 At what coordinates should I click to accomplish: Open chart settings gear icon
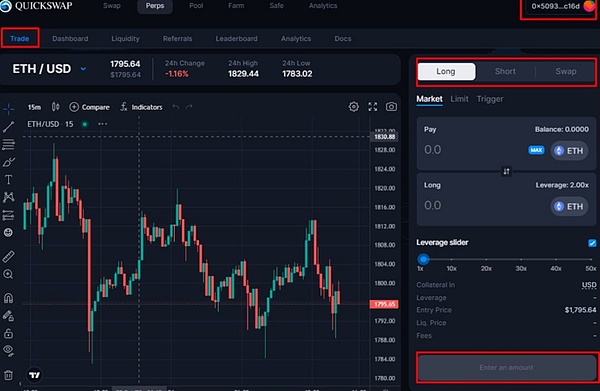(x=354, y=107)
